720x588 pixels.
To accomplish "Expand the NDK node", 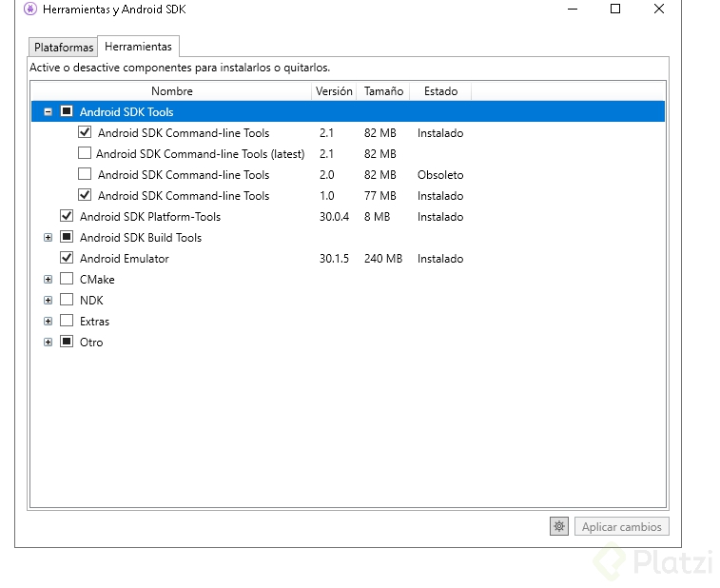I will [x=48, y=301].
